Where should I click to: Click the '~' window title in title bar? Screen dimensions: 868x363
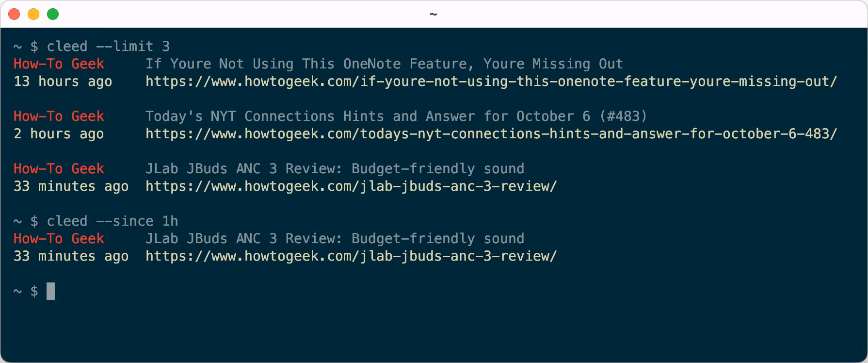point(434,14)
